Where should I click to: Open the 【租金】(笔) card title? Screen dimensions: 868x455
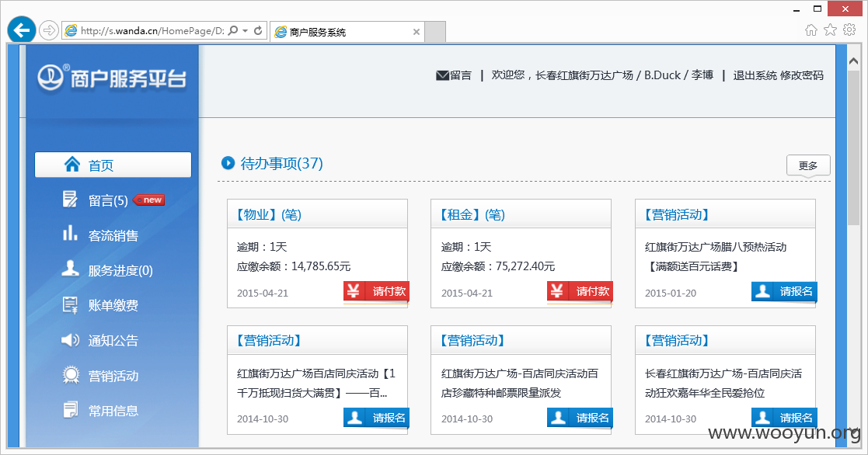pyautogui.click(x=472, y=214)
